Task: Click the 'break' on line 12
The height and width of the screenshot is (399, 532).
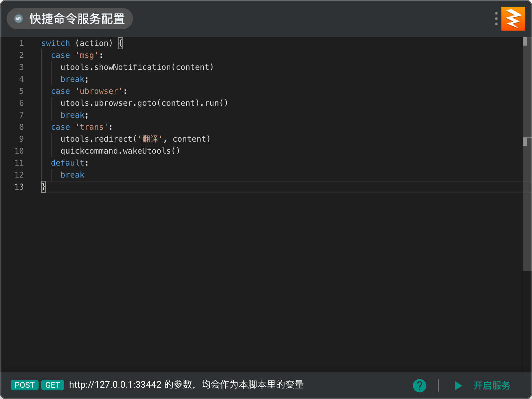Action: 72,175
